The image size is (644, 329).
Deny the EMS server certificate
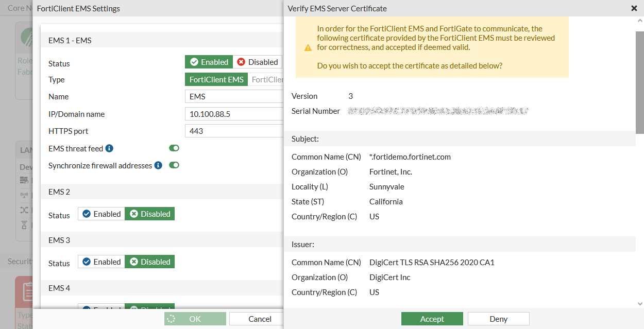point(498,319)
